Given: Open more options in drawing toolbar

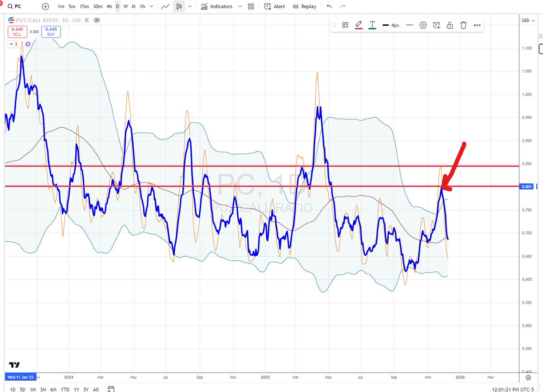Looking at the screenshot, I should coord(477,25).
